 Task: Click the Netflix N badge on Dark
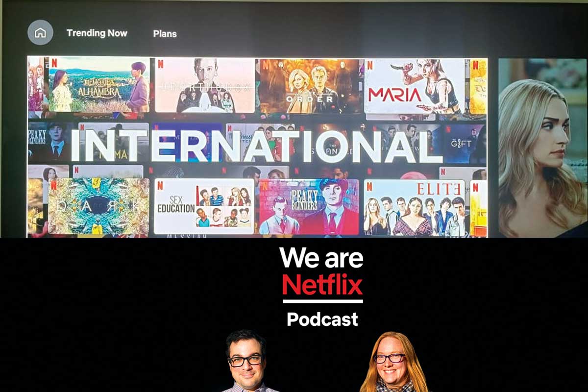53,184
